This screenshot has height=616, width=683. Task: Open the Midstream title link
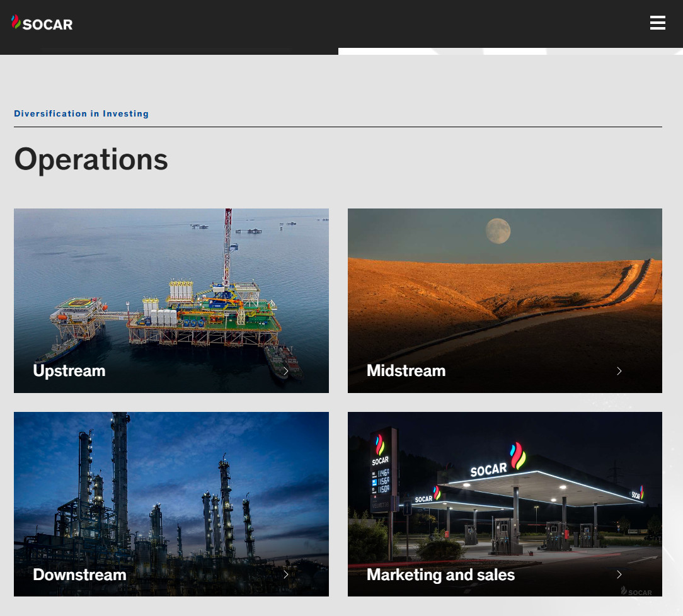(406, 371)
